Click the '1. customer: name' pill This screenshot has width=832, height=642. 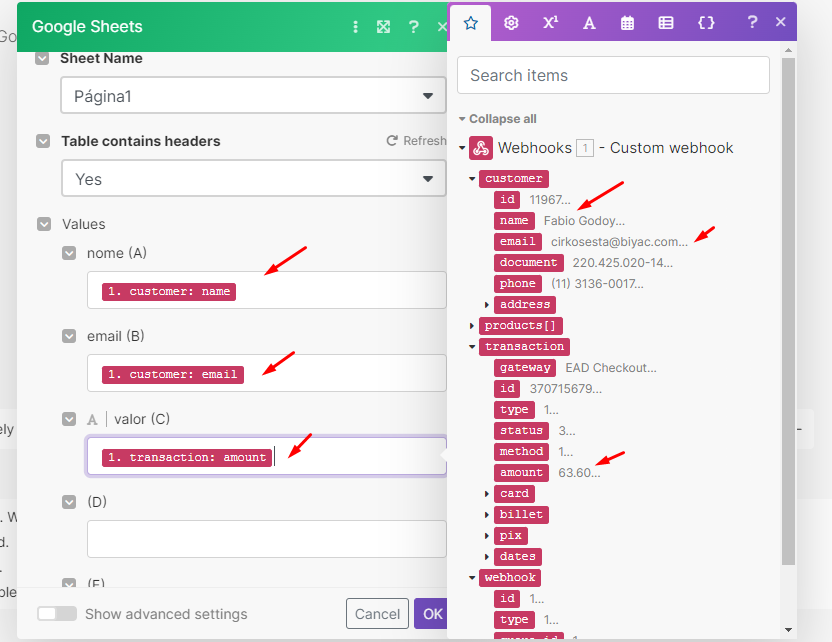169,292
